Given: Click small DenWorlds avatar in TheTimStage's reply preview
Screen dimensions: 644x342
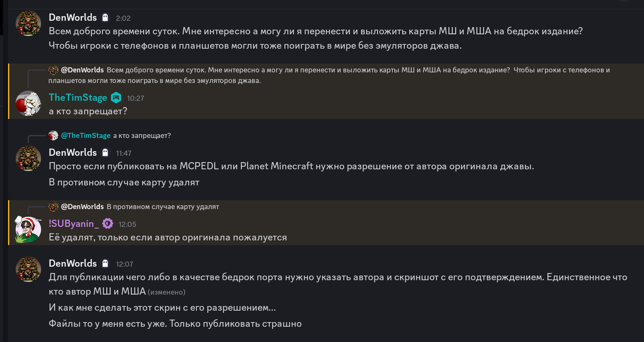Looking at the screenshot, I should pos(53,70).
